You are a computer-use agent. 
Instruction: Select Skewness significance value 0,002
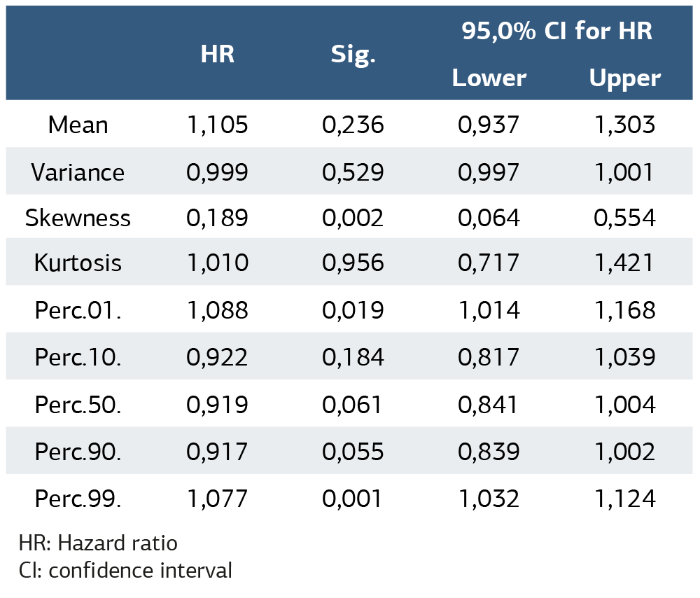tap(353, 218)
